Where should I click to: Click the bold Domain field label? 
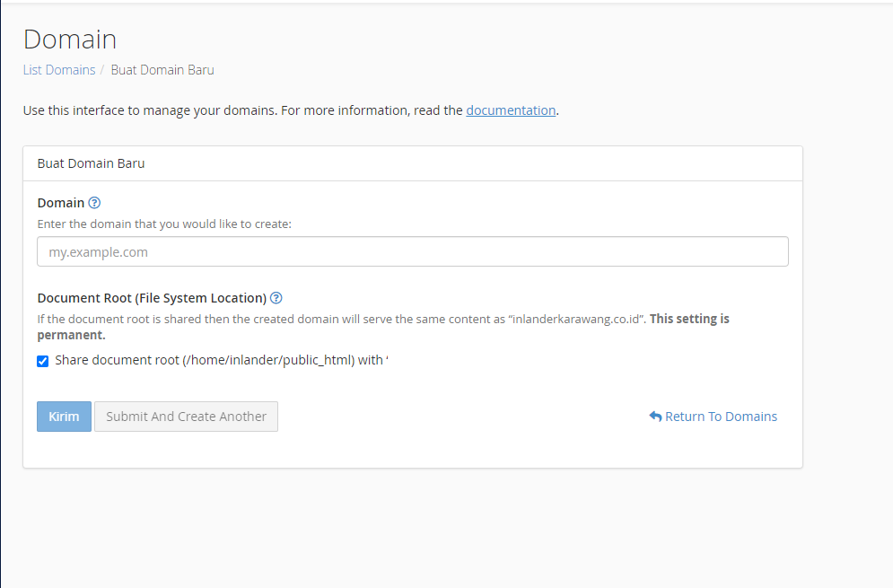click(x=61, y=203)
